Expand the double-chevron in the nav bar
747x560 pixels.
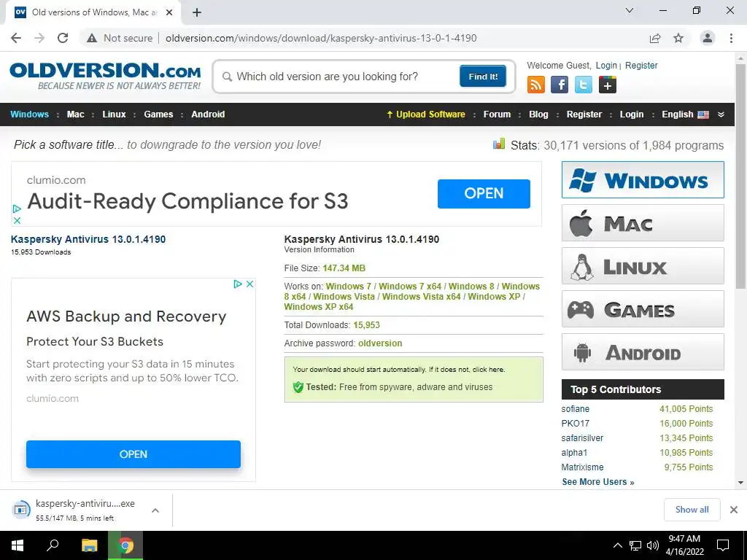721,114
